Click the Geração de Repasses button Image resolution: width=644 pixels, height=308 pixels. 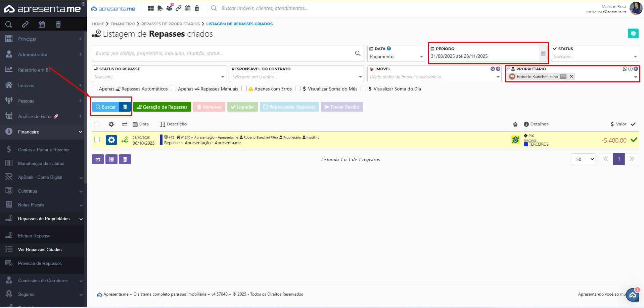point(162,107)
